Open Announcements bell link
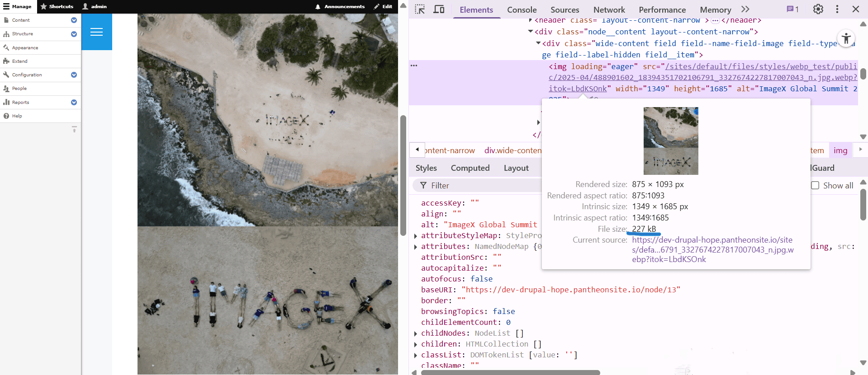The width and height of the screenshot is (868, 375). click(340, 6)
